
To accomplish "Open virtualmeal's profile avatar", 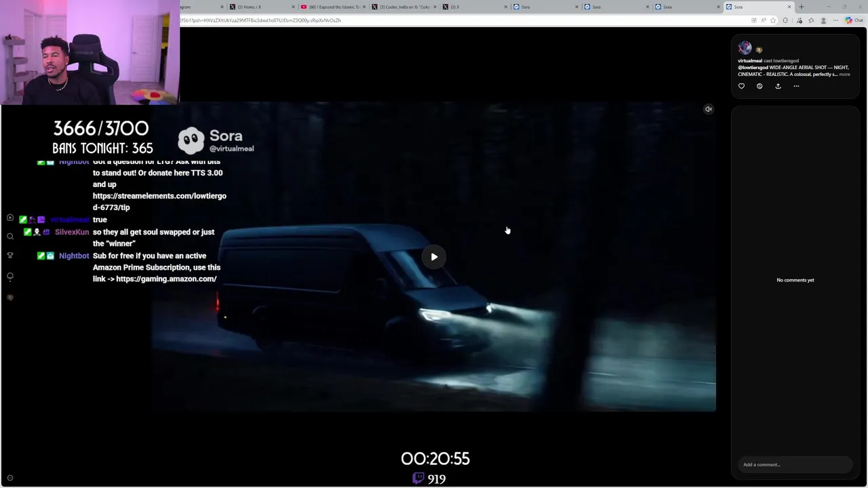I will pyautogui.click(x=745, y=47).
